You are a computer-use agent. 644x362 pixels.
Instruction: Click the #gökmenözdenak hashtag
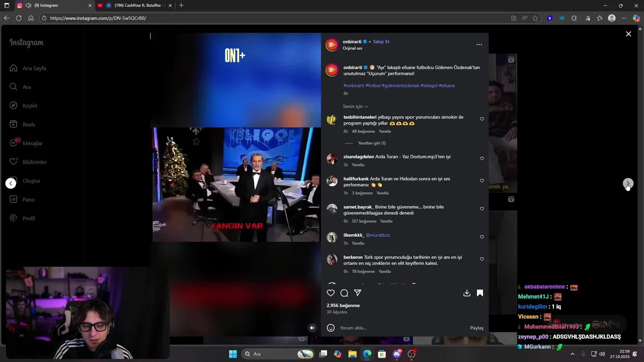(x=400, y=86)
